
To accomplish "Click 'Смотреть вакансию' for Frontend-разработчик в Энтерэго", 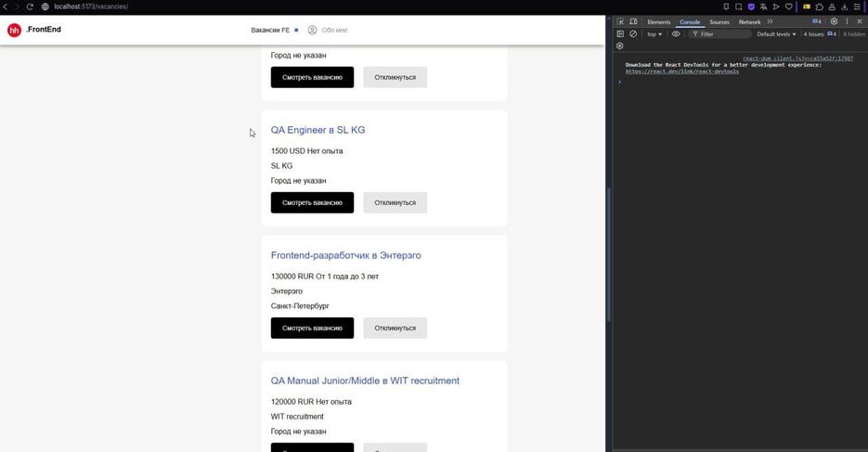I will (x=312, y=328).
